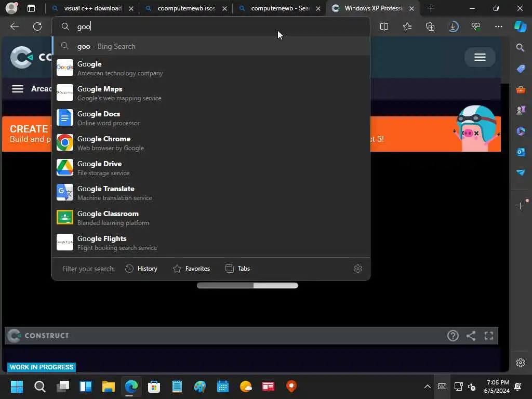Image resolution: width=532 pixels, height=399 pixels.
Task: Open the Copilot sidebar icon
Action: (x=521, y=26)
